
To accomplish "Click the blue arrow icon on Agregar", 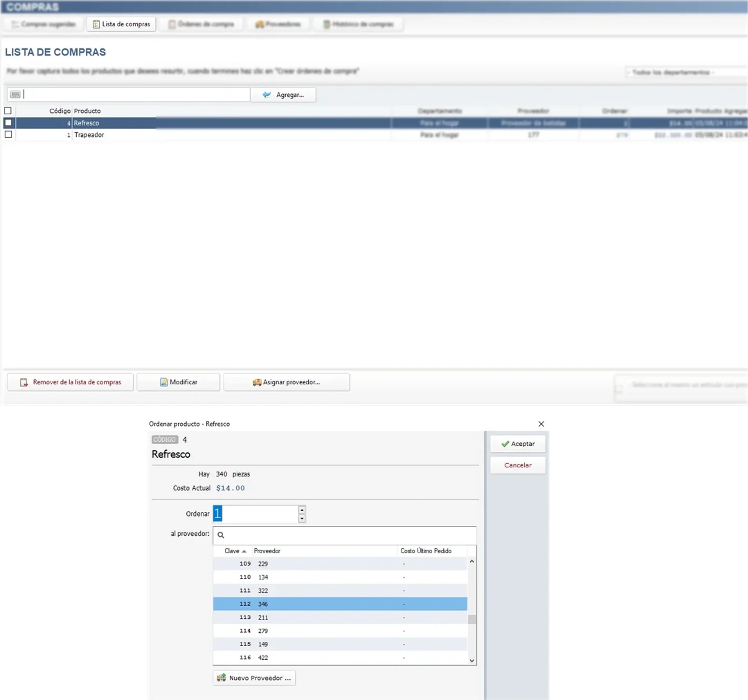I will click(267, 95).
